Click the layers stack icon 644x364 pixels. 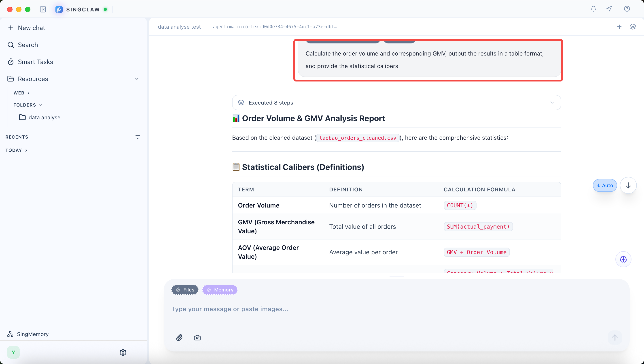(633, 27)
